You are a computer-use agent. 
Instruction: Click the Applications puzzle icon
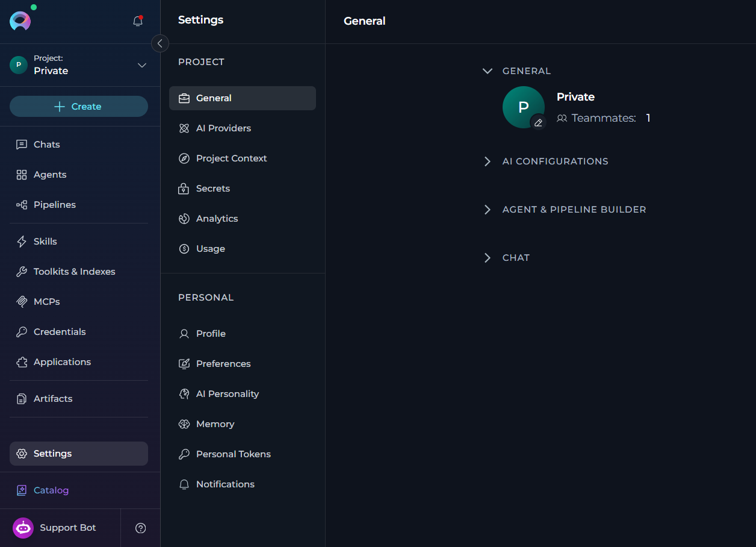(x=22, y=362)
